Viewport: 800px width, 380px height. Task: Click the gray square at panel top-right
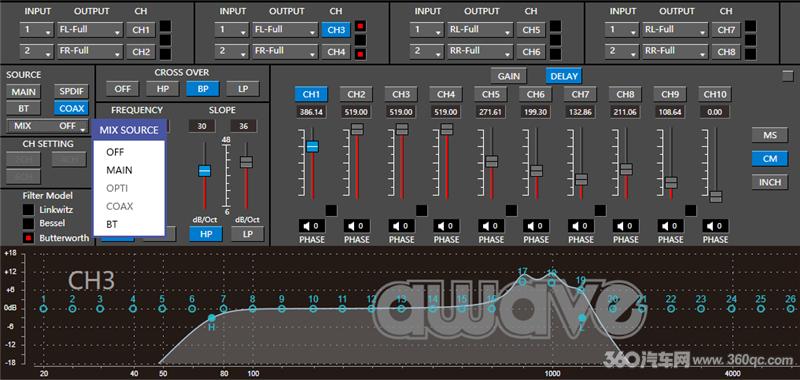point(788,76)
